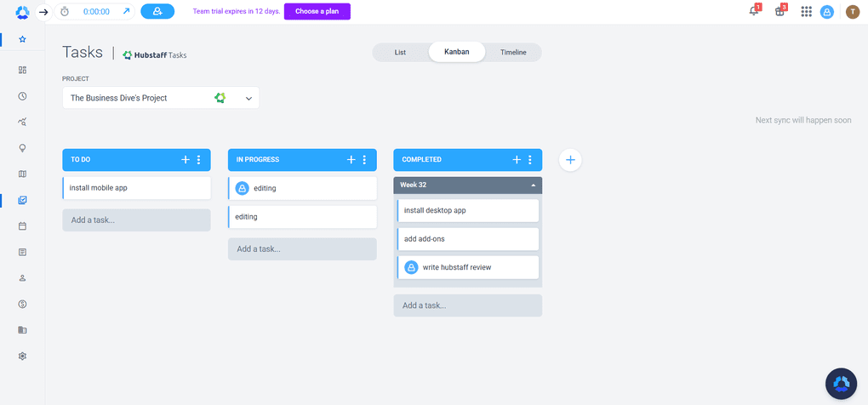The height and width of the screenshot is (405, 868).
Task: Click Add a task field under TO DO
Action: point(137,220)
